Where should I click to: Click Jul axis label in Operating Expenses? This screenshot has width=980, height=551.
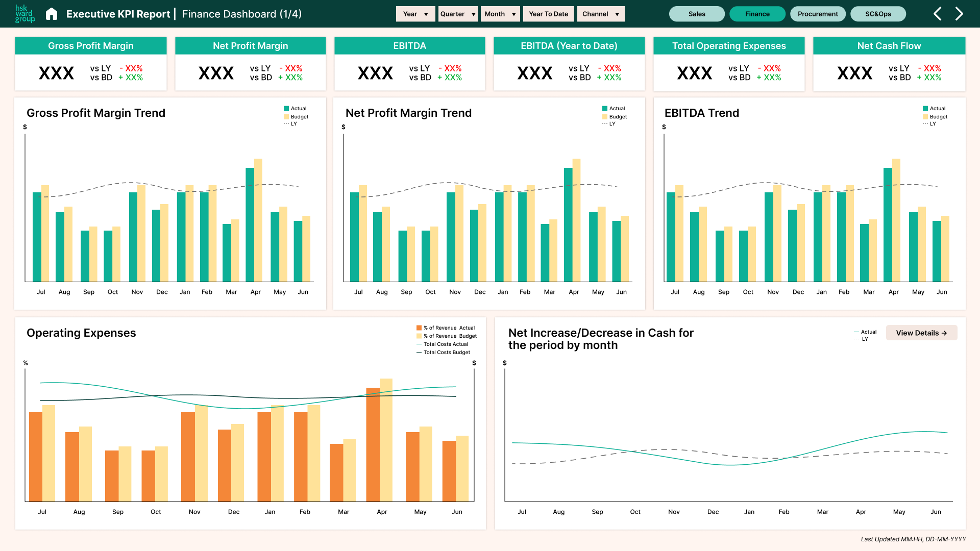pos(42,512)
